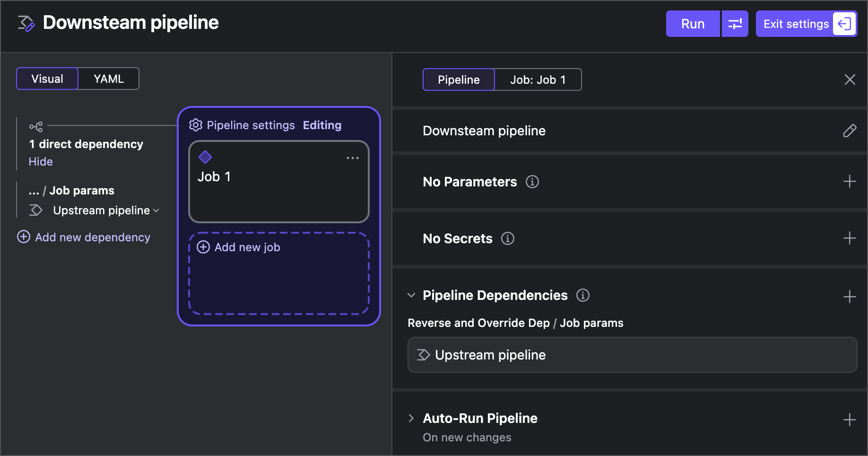The image size is (868, 456).
Task: Click the plus icon for Add new dependency
Action: [x=24, y=237]
